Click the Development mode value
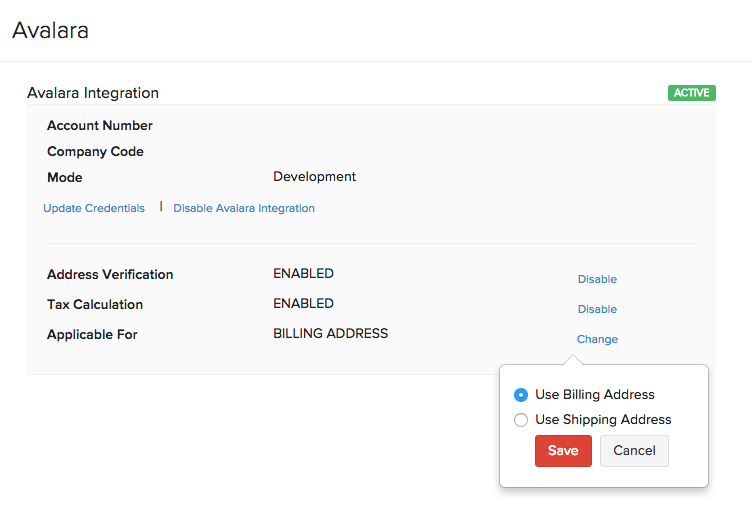Screen dimensions: 752x518 click(314, 177)
